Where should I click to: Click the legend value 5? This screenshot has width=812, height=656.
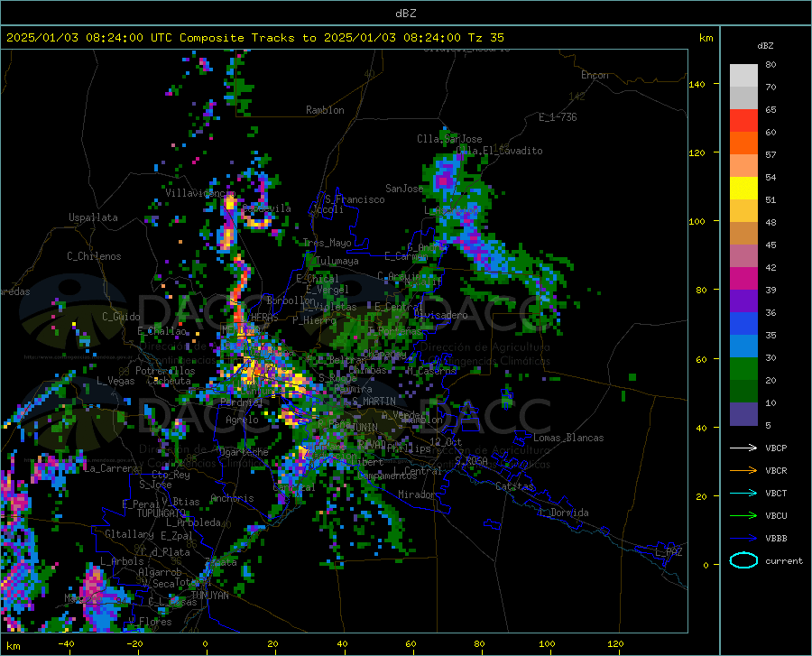pyautogui.click(x=768, y=426)
